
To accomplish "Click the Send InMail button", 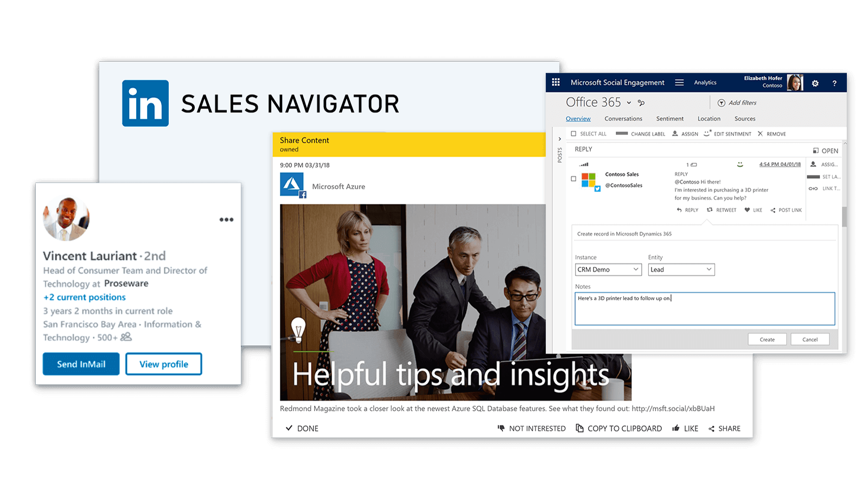I will point(81,364).
